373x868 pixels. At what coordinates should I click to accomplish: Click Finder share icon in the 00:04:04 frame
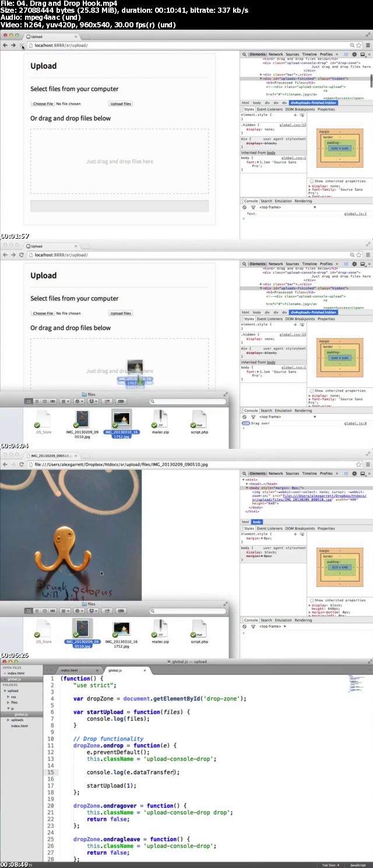[x=107, y=401]
